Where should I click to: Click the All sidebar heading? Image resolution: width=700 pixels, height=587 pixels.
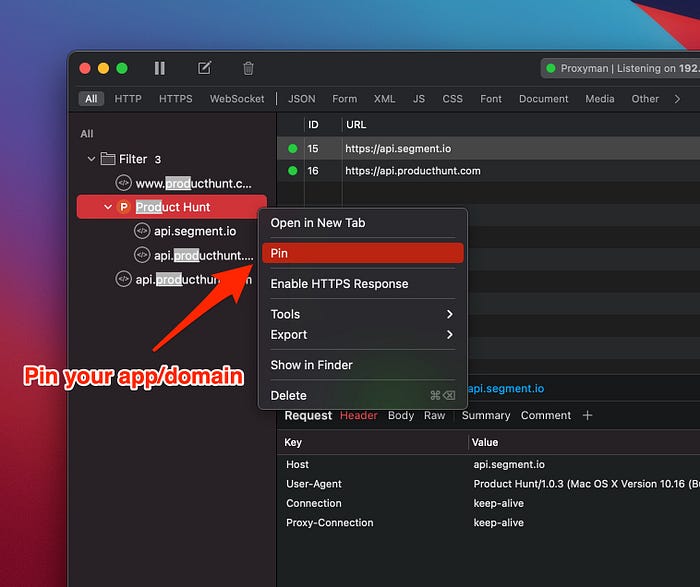coord(87,133)
